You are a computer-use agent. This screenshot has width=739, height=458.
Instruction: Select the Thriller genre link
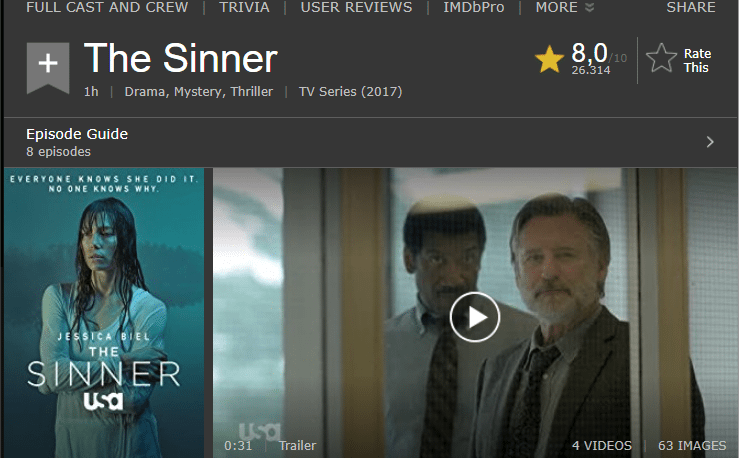coord(252,91)
